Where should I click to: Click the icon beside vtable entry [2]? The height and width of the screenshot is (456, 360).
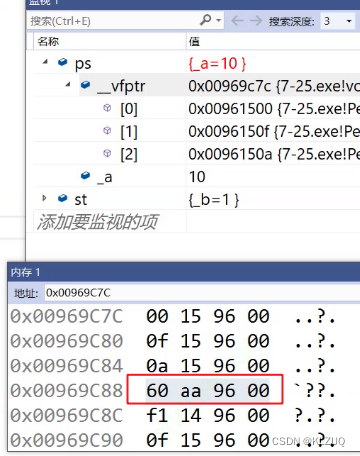(107, 153)
